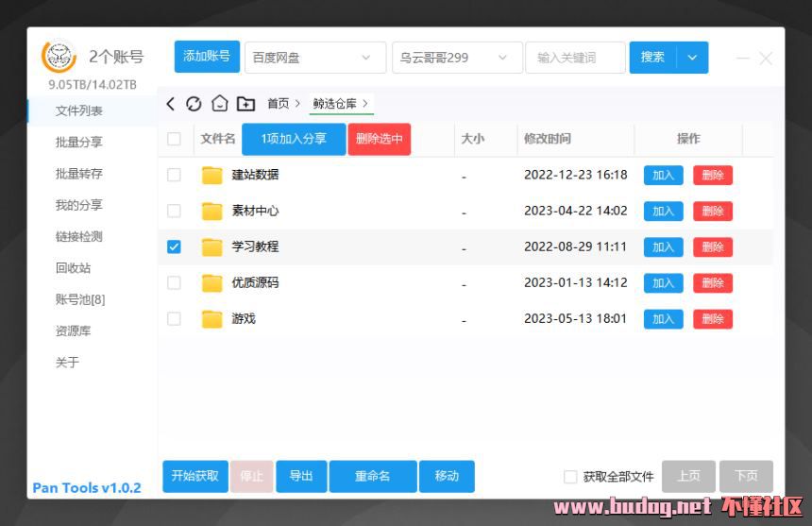Click the new folder icon
The image size is (812, 526).
coord(245,104)
